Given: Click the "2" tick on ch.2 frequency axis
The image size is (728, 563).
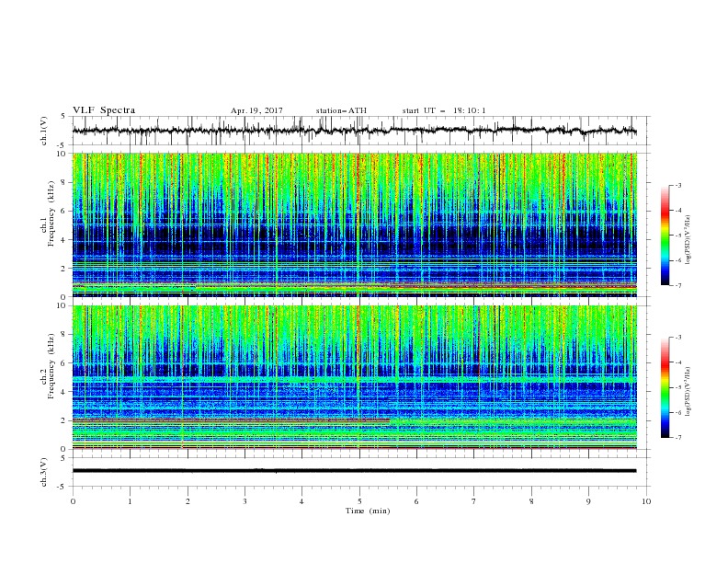Looking at the screenshot, I should [x=64, y=420].
